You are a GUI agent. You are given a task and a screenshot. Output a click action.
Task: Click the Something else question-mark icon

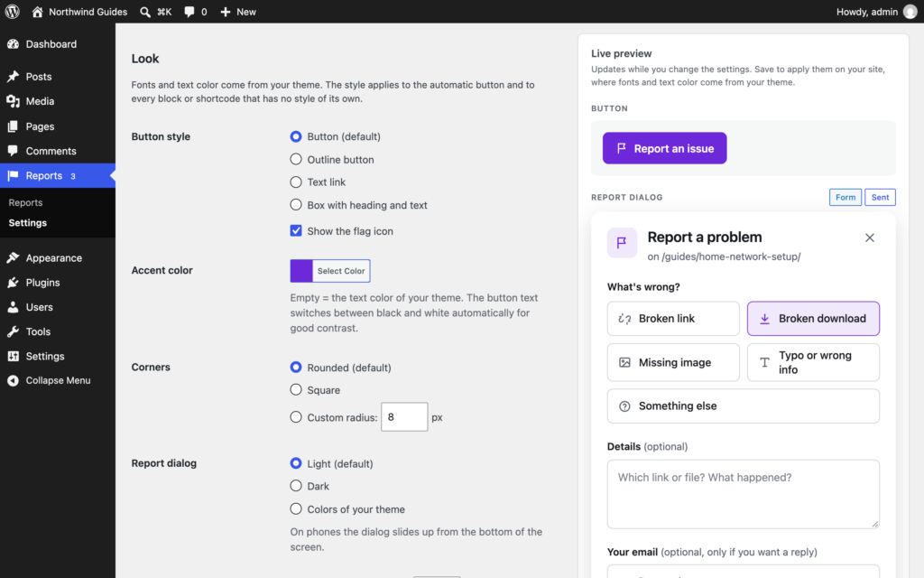[x=624, y=406]
